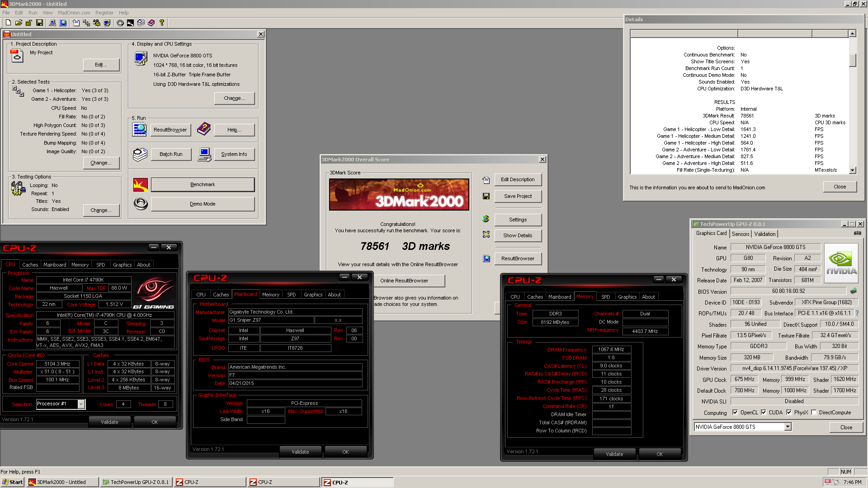Switch to the Sensors tab in GPU-Z
The image size is (868, 488).
point(741,234)
